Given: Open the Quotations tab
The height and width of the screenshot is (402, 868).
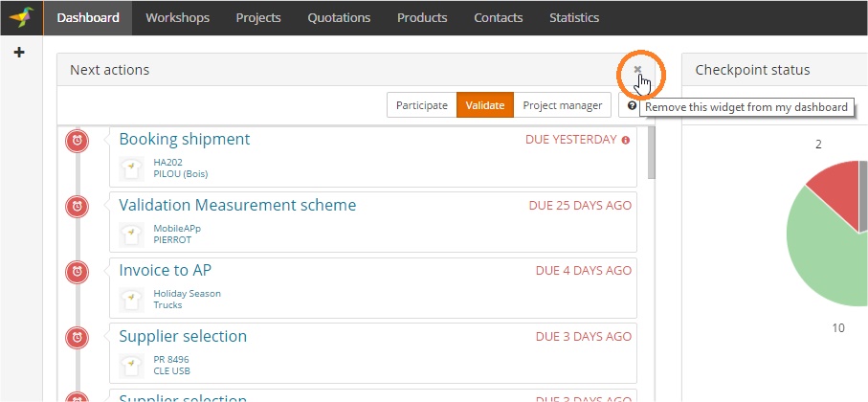Looking at the screenshot, I should 339,17.
